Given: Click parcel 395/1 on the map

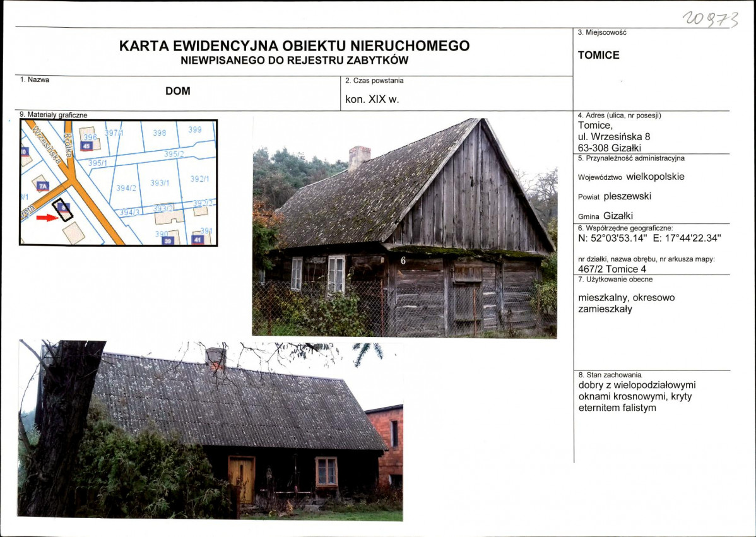Looking at the screenshot, I should pyautogui.click(x=98, y=163).
